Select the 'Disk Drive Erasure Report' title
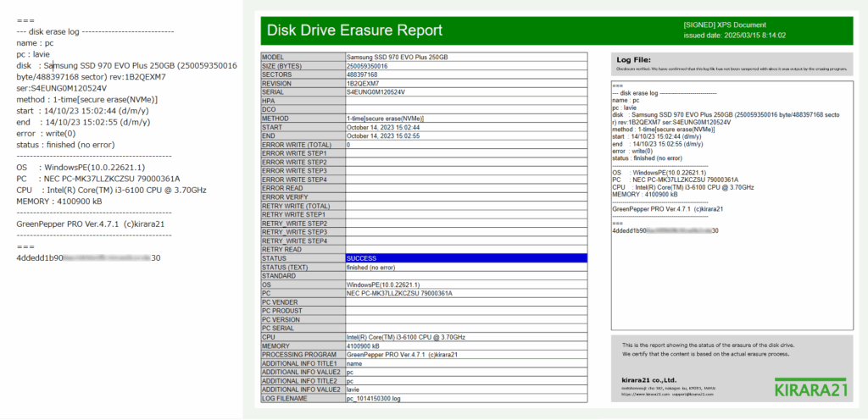868x420 pixels. coord(354,30)
